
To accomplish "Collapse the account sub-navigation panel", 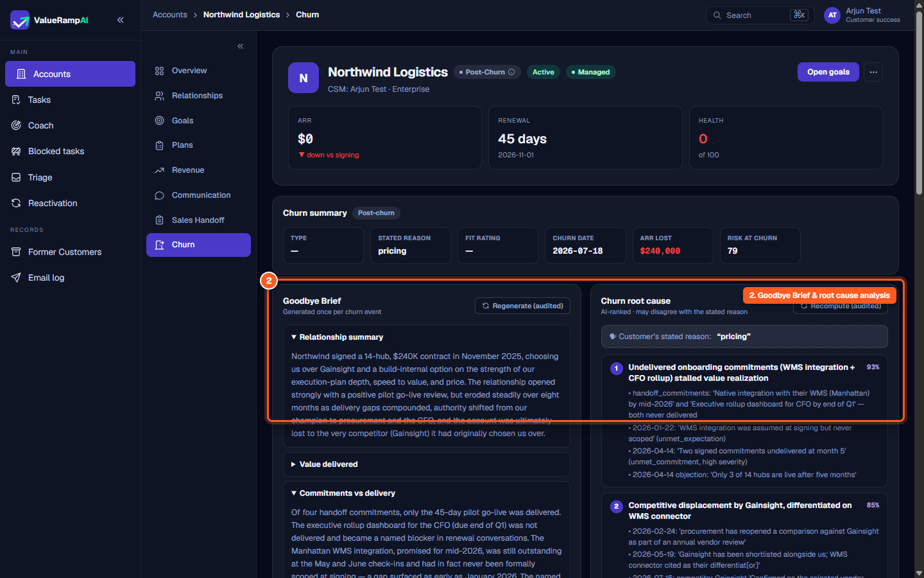I will coord(241,46).
